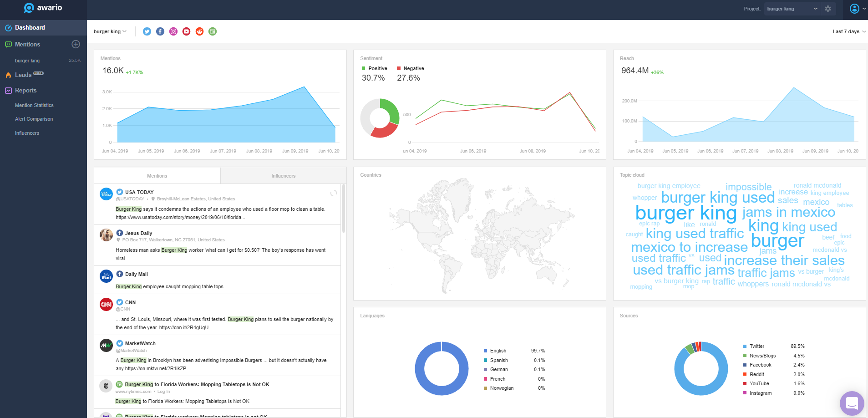Click the MarketWatch logo avatar
The width and height of the screenshot is (868, 418).
(106, 345)
